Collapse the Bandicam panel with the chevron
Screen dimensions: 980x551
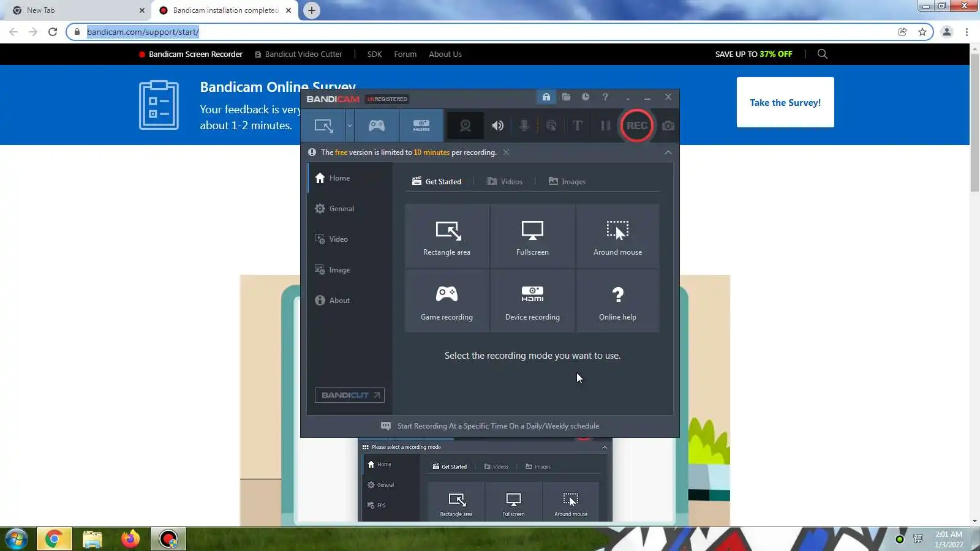tap(668, 152)
